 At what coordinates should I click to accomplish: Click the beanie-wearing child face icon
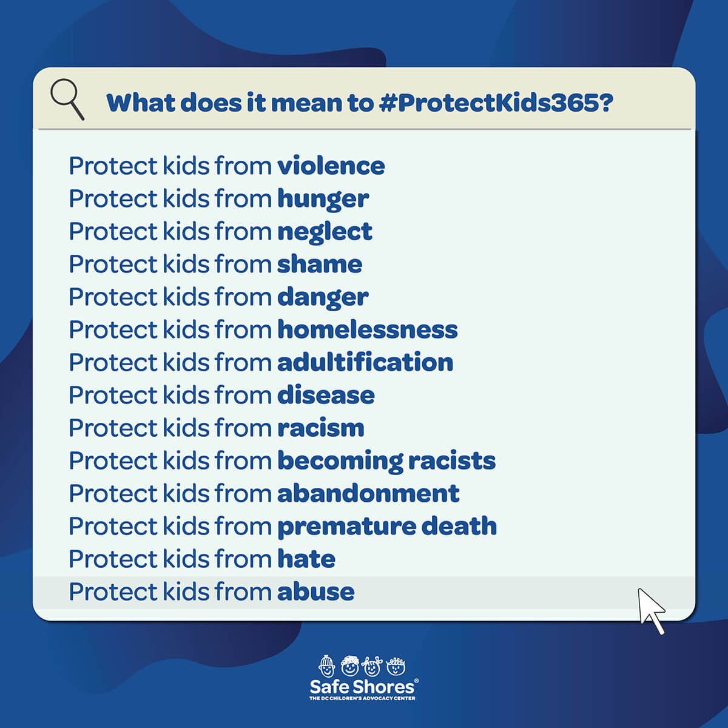(x=327, y=666)
